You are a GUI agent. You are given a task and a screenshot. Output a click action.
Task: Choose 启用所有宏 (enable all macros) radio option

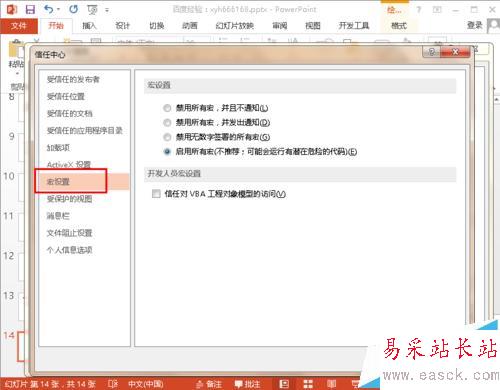click(x=167, y=152)
